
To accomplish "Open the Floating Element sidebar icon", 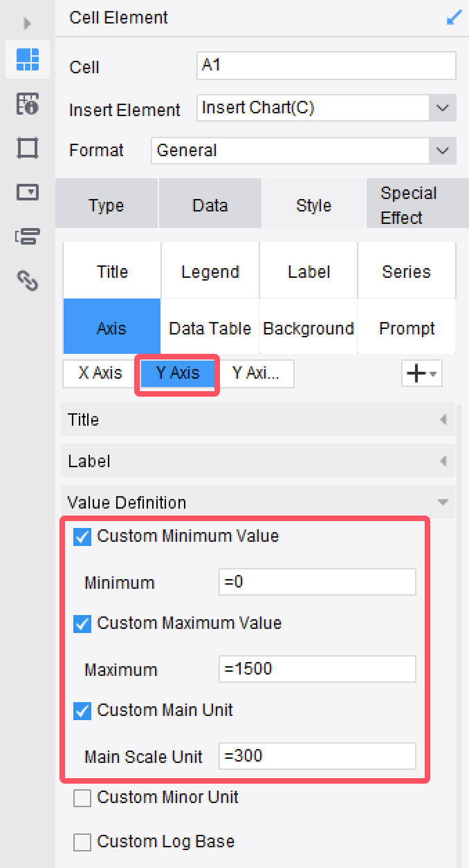I will pyautogui.click(x=28, y=149).
